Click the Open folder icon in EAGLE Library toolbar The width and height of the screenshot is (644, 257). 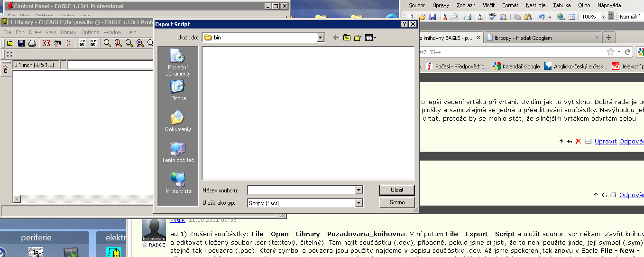[x=10, y=43]
